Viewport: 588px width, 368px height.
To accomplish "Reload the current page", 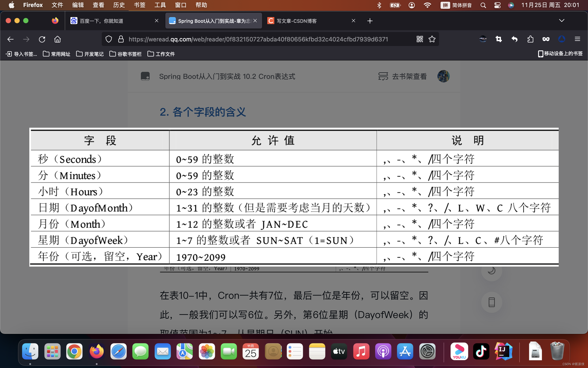I will click(42, 39).
